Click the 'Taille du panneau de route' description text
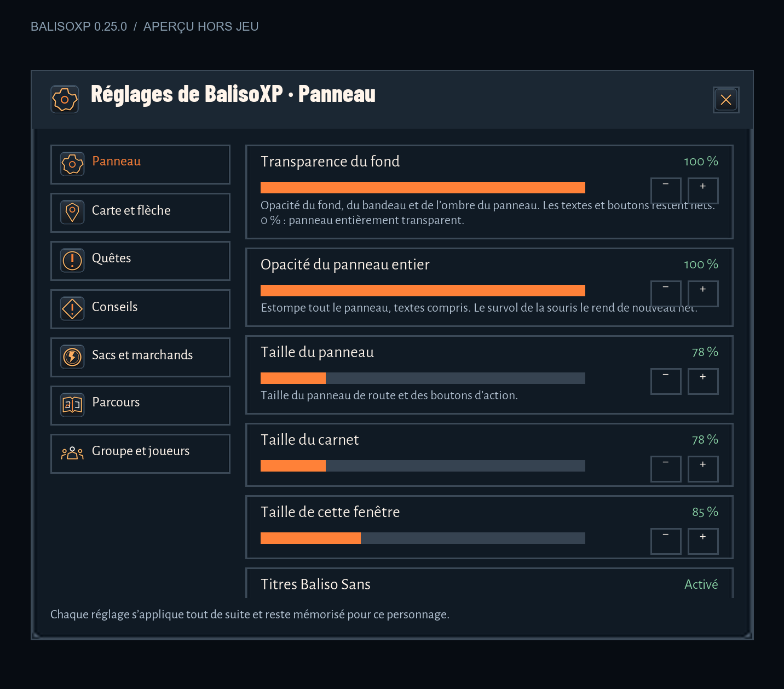 point(389,395)
